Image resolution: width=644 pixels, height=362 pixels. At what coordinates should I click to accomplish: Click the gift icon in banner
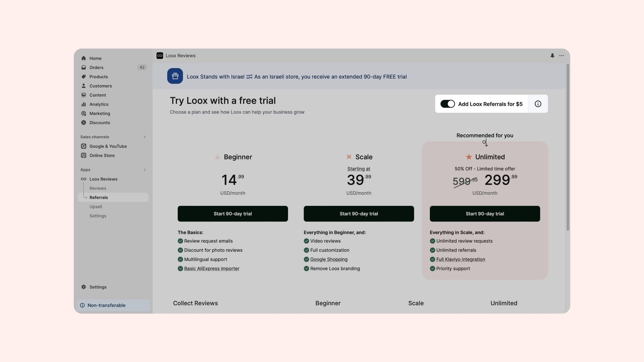click(175, 76)
